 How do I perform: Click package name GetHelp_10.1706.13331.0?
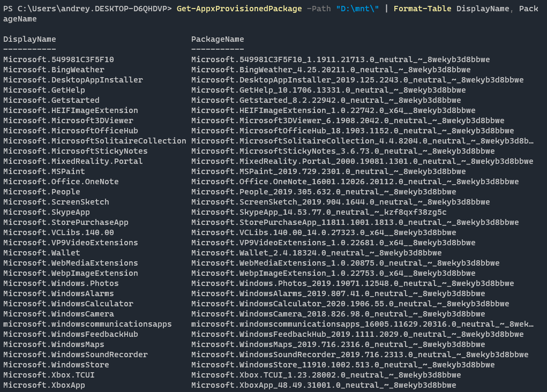[328, 90]
